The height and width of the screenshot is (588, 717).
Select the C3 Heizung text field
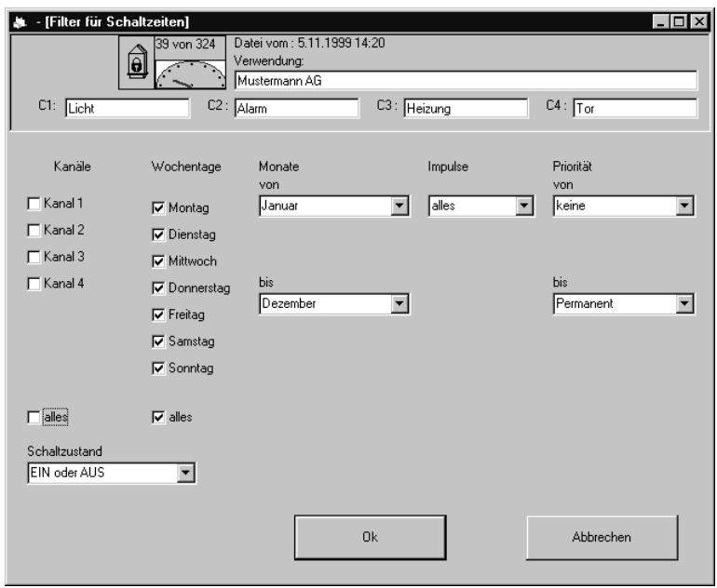pos(460,109)
